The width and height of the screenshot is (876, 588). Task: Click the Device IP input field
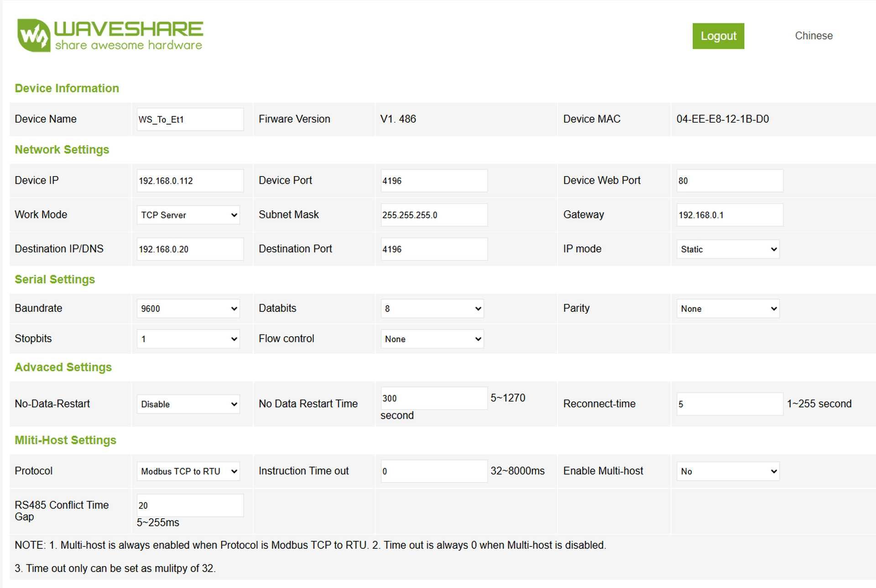point(190,181)
